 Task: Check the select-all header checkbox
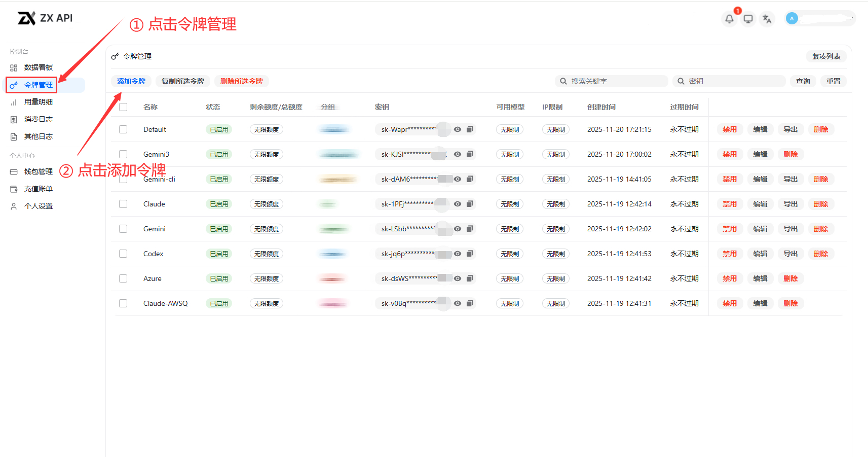[x=123, y=107]
